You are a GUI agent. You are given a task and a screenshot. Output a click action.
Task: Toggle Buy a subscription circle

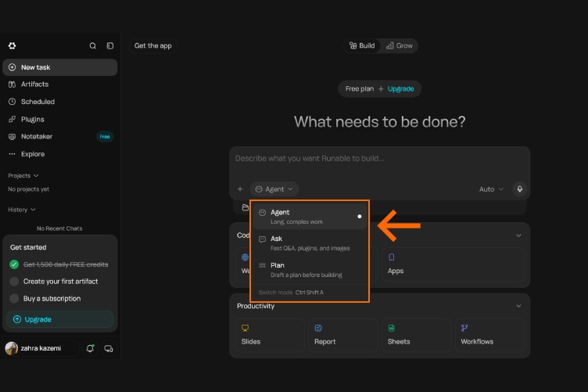[14, 299]
